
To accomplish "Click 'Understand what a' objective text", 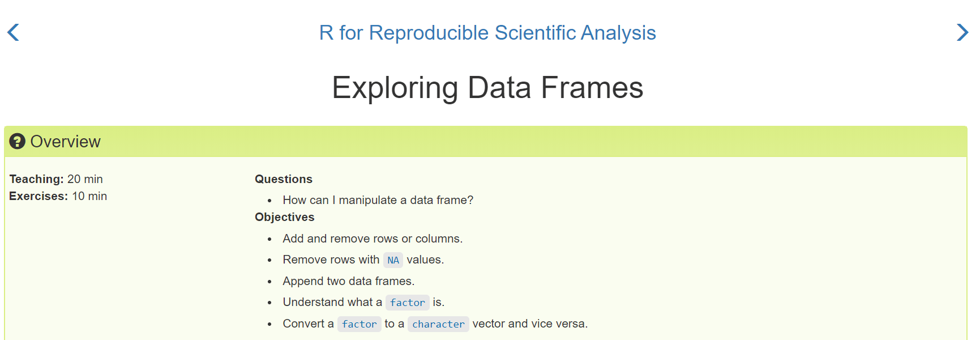I will coord(332,302).
